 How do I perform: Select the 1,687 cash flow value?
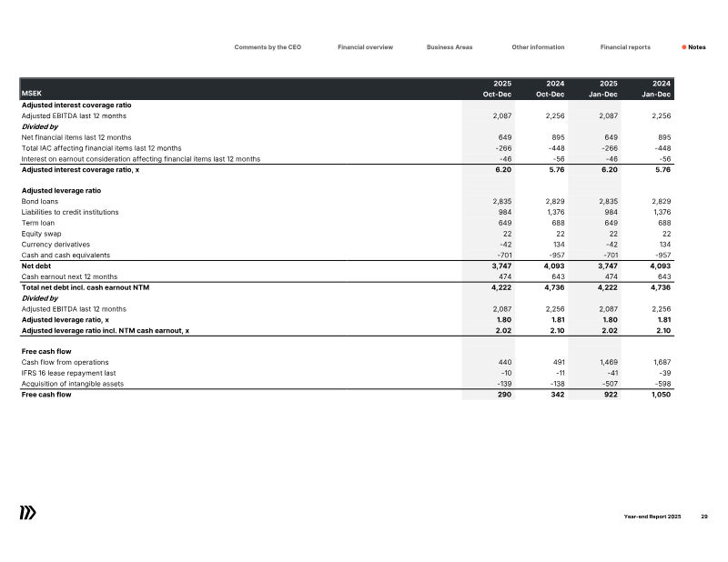662,362
